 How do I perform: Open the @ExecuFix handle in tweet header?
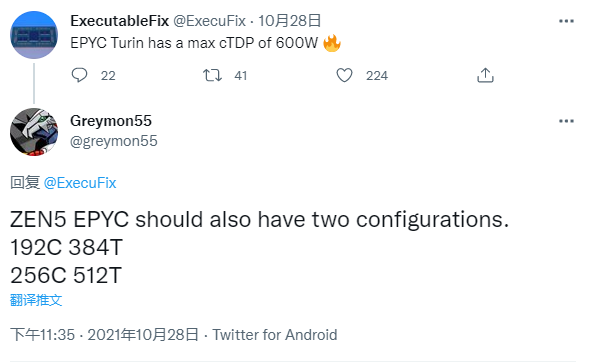coord(209,21)
